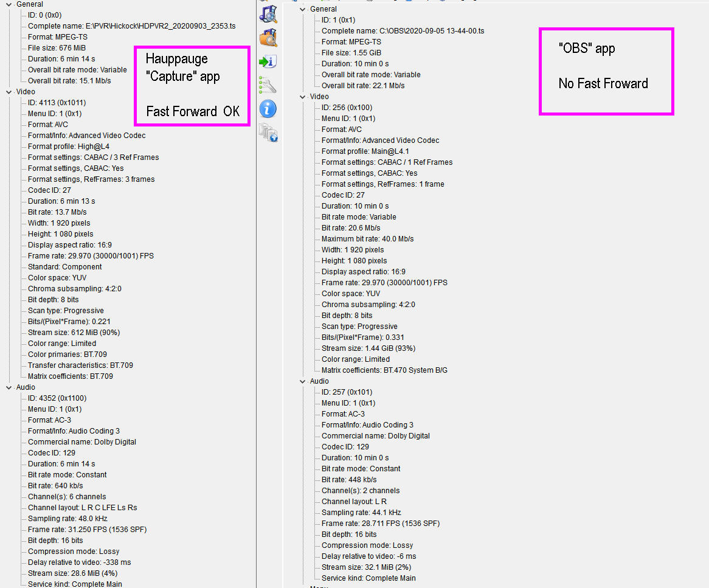Viewport: 709px width, 588px height.
Task: Select 'Stream size: 1.44 GiB (93%)' row
Action: coord(368,348)
